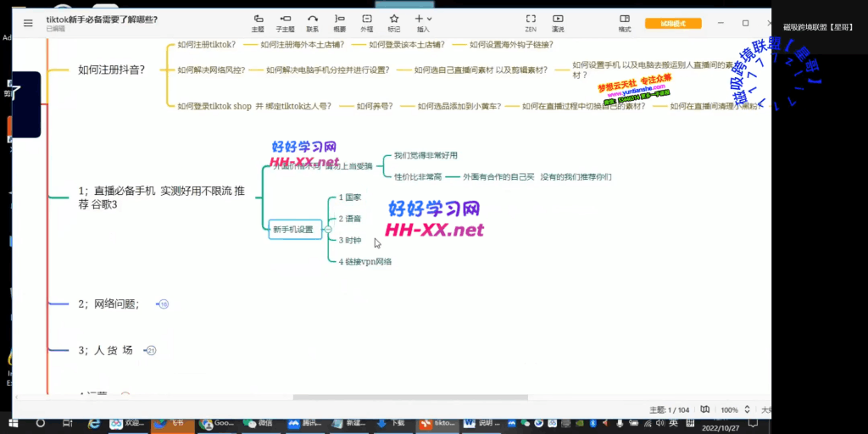The width and height of the screenshot is (868, 434).
Task: Start 演说 pitch presentation mode
Action: (x=558, y=23)
